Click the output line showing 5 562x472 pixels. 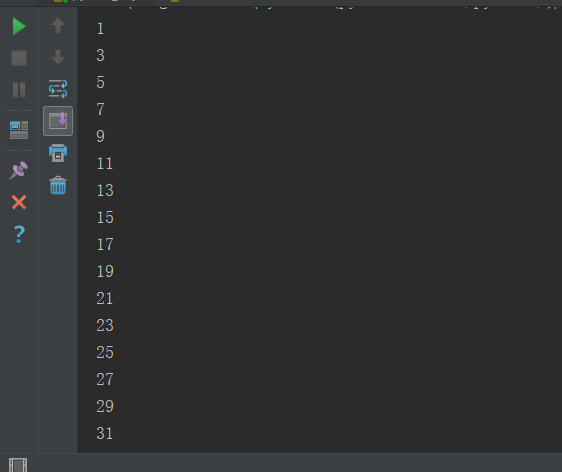100,82
